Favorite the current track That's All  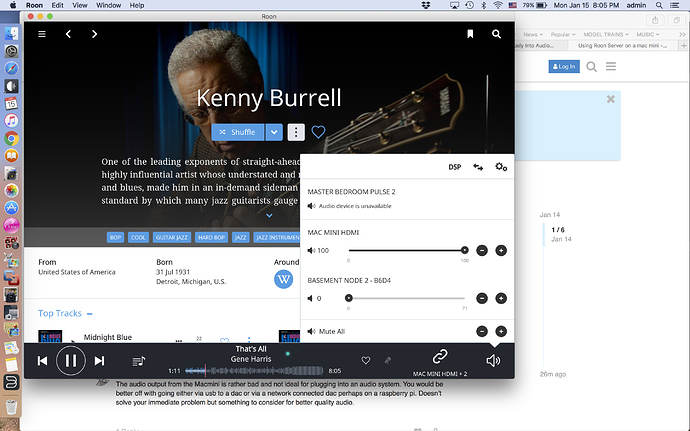pos(366,361)
